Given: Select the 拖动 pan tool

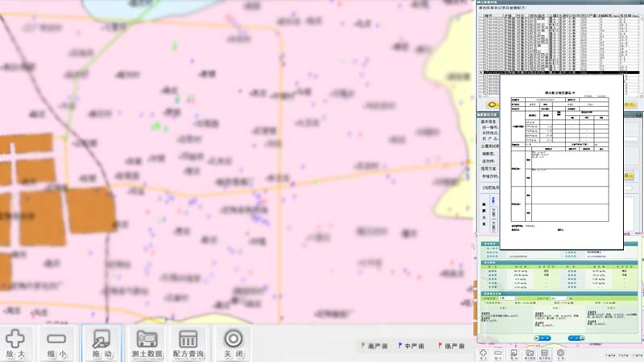Looking at the screenshot, I should click(x=101, y=343).
